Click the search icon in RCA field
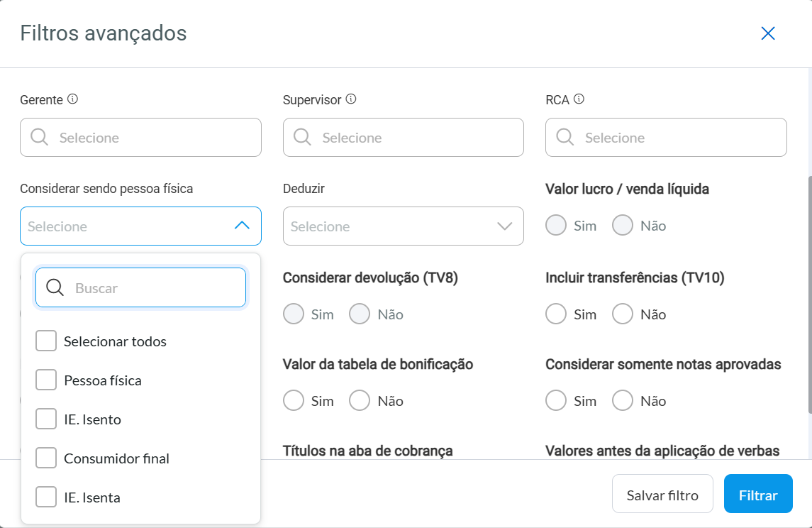Image resolution: width=812 pixels, height=528 pixels. pos(565,137)
